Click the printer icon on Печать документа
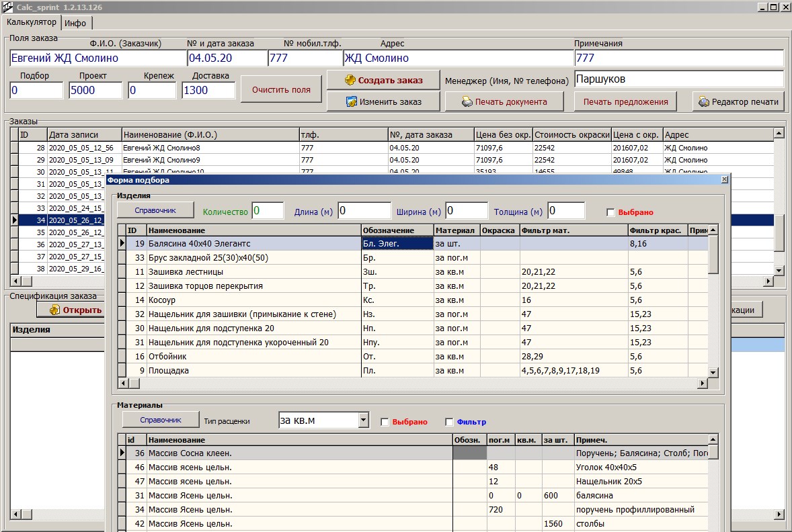The image size is (792, 532). coord(467,102)
